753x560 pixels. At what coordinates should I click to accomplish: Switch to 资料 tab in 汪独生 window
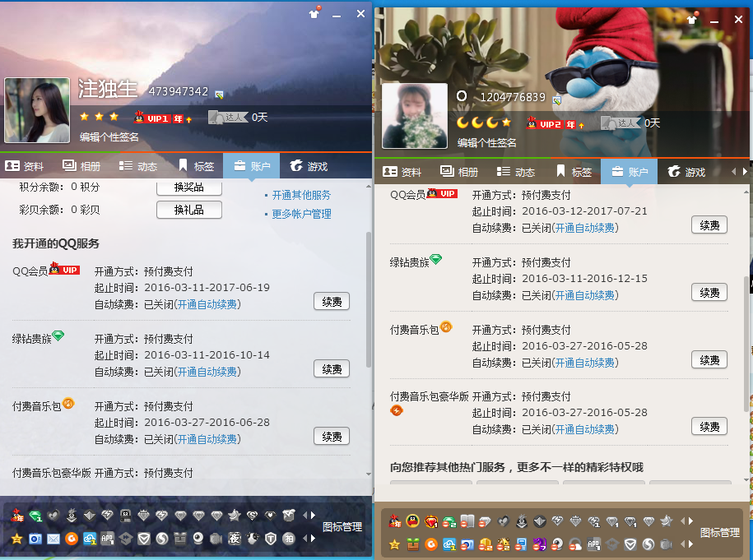(25, 166)
